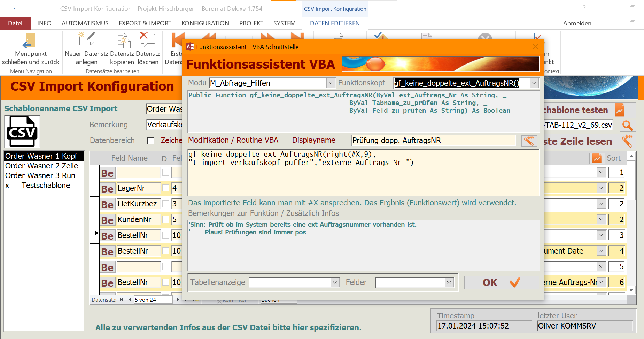The image size is (644, 339).
Task: Toggle the checkbox in the KundenNr row
Action: click(166, 220)
